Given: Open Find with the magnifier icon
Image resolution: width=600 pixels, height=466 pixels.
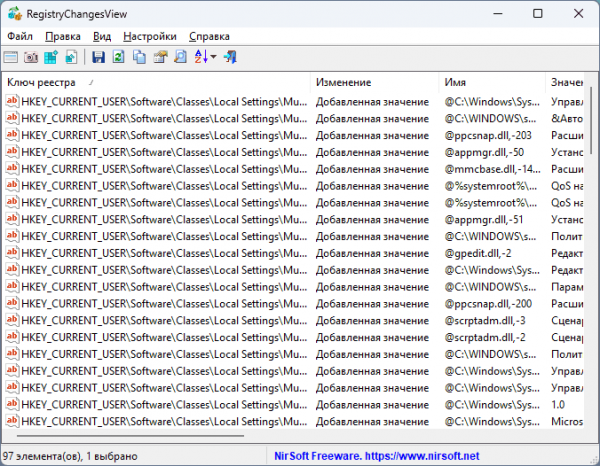Looking at the screenshot, I should tap(180, 57).
